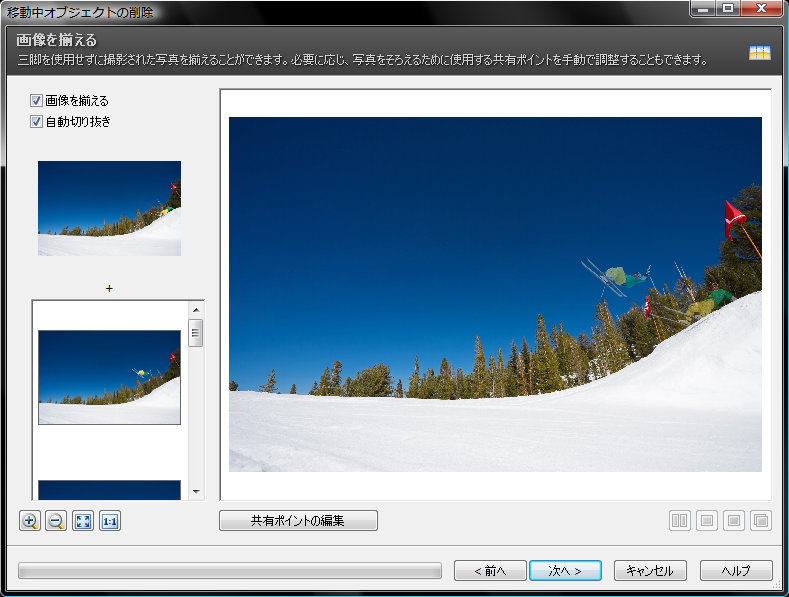
Task: Click the 1:1 actual size icon
Action: [x=110, y=521]
